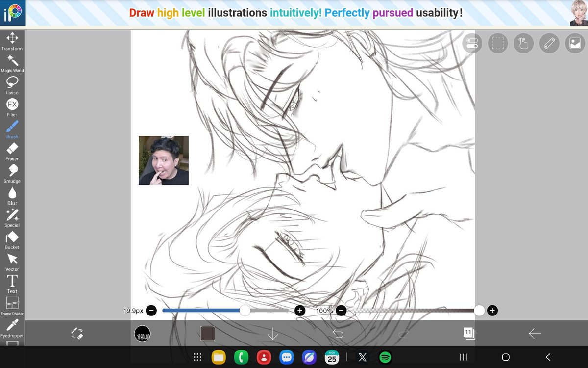Select the Eyedropper tool
Image resolution: width=588 pixels, height=368 pixels.
(x=12, y=328)
